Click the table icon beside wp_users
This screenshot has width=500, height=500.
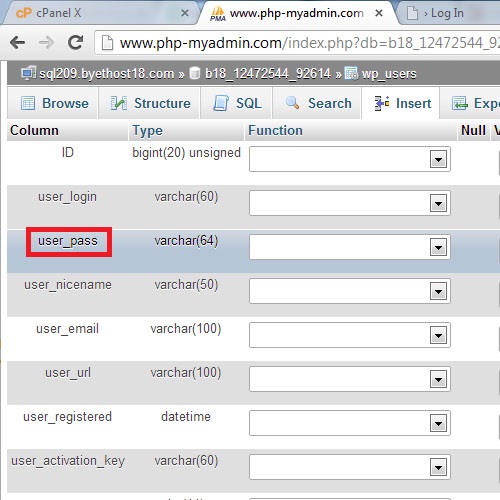pos(351,73)
